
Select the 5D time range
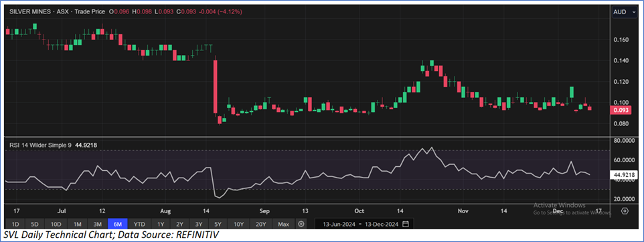pyautogui.click(x=35, y=225)
